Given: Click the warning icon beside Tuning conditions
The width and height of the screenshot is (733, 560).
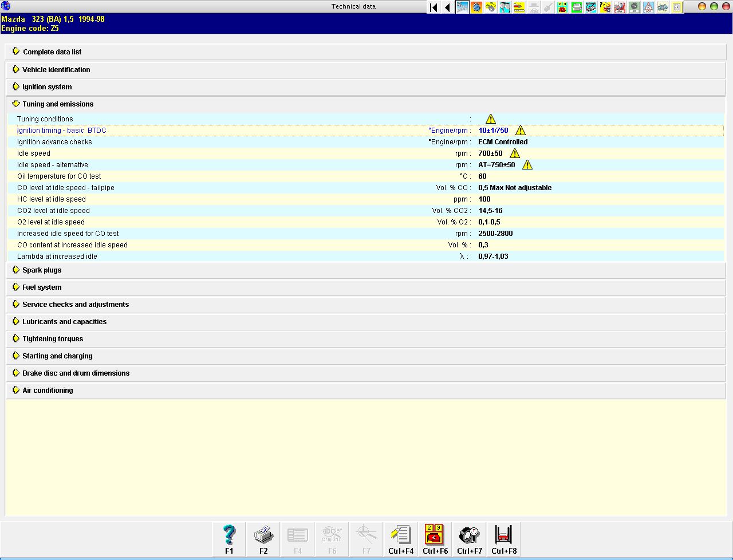Looking at the screenshot, I should (x=491, y=119).
